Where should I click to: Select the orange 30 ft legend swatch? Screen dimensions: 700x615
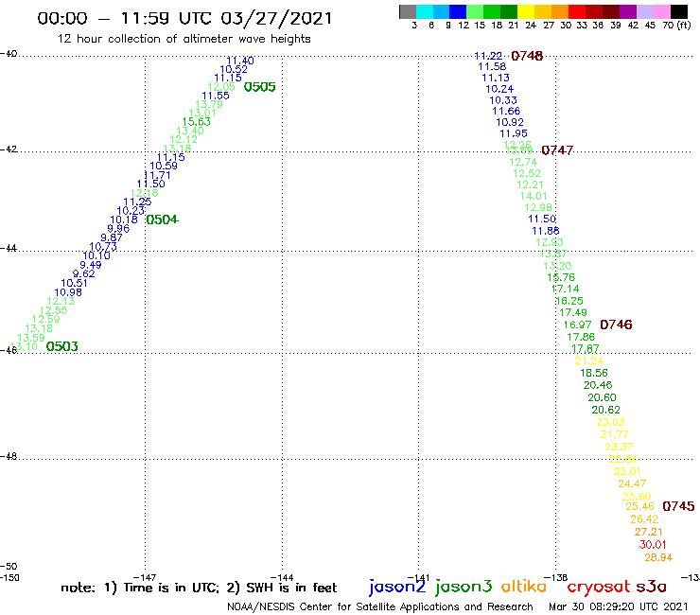(x=560, y=11)
